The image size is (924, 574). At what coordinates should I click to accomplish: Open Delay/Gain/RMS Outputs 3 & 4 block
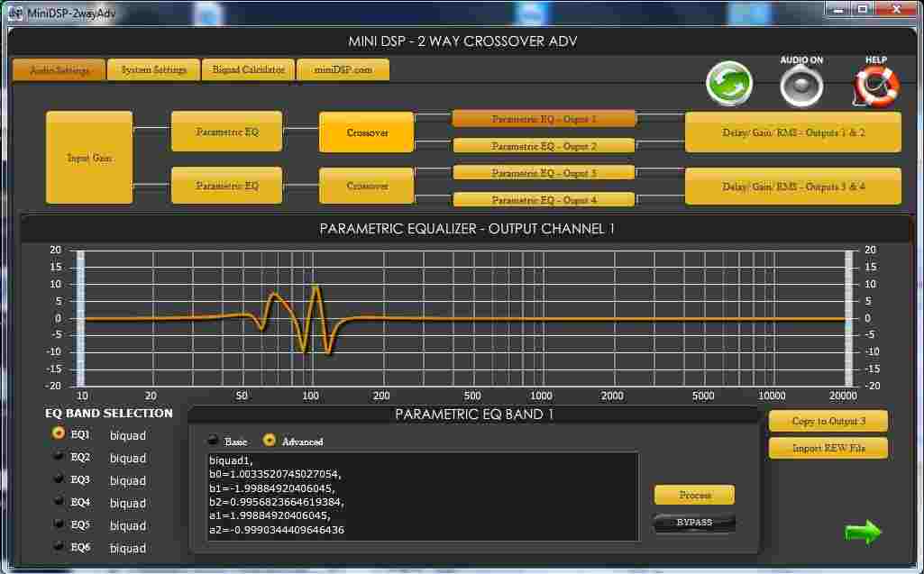[793, 187]
